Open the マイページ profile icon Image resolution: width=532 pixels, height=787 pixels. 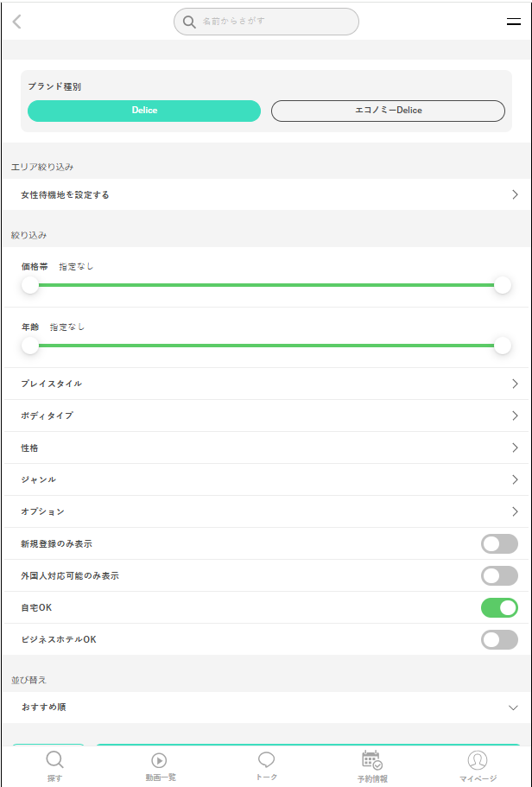coord(478,760)
